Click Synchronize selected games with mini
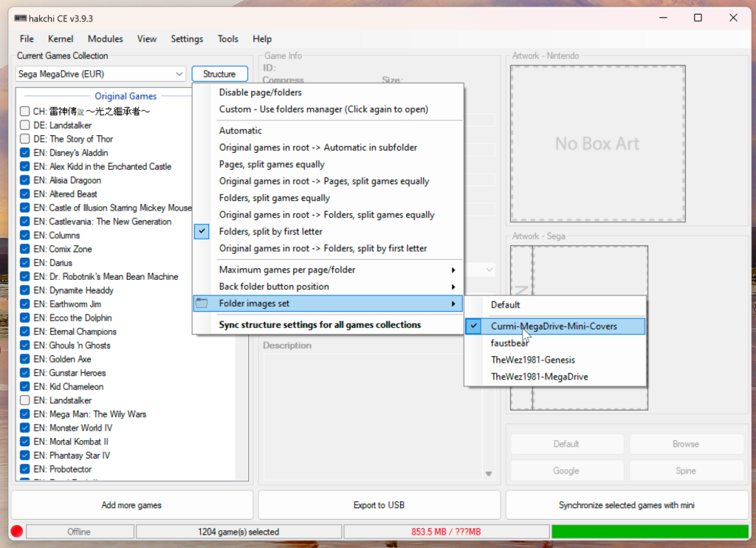756x548 pixels. 626,505
